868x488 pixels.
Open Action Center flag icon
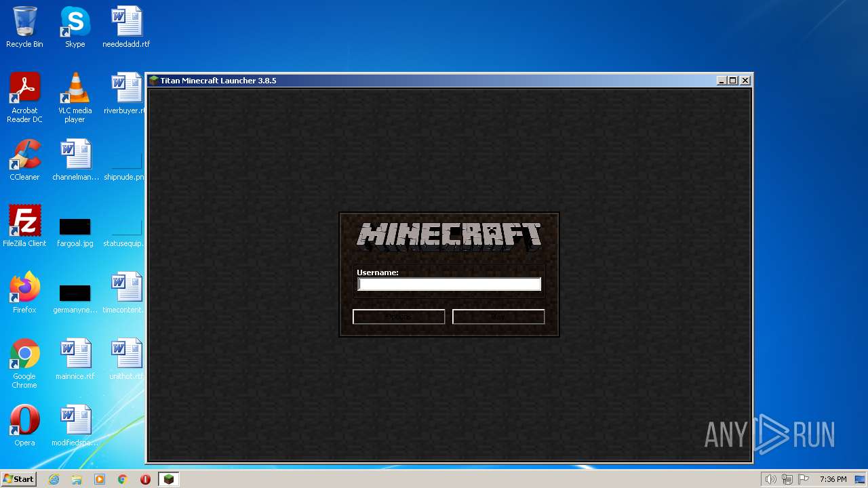tap(804, 479)
